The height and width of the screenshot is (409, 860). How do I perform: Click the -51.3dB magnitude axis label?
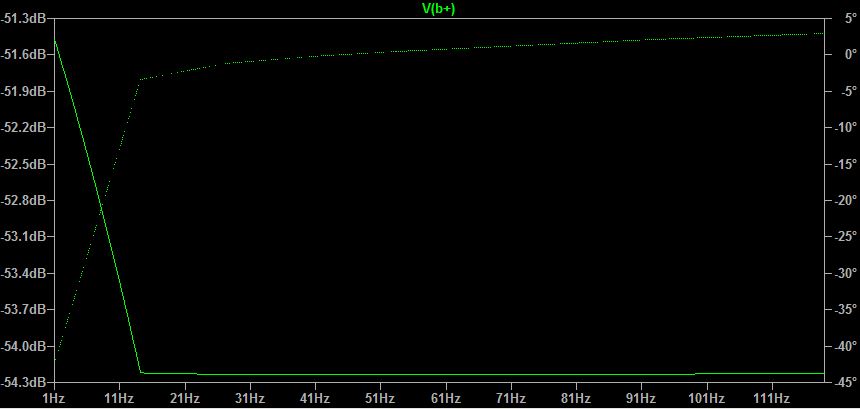click(x=22, y=19)
